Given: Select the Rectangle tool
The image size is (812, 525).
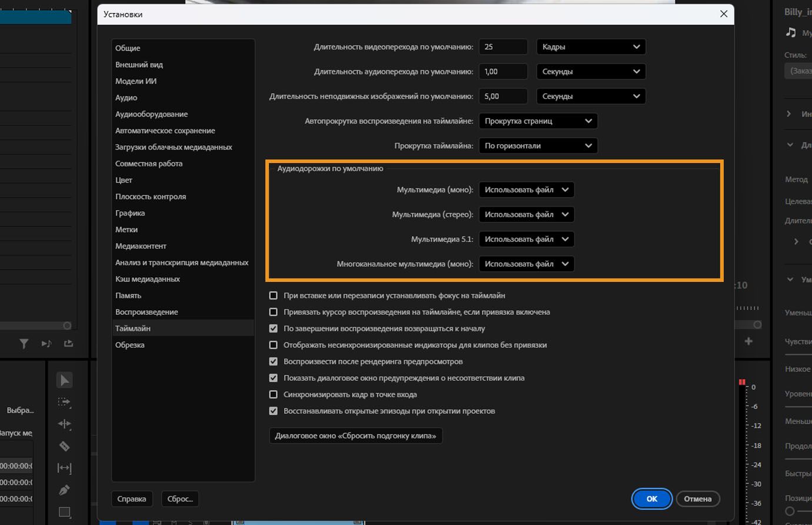Looking at the screenshot, I should click(x=64, y=511).
